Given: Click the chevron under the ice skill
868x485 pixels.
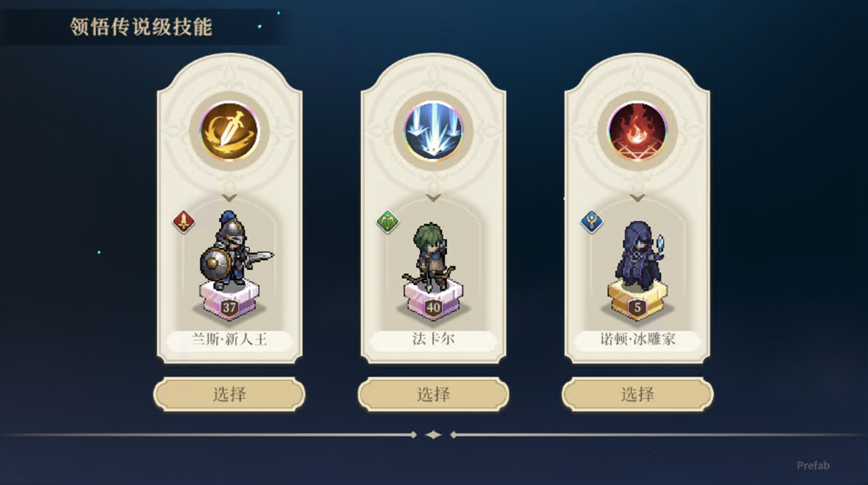Looking at the screenshot, I should 433,198.
